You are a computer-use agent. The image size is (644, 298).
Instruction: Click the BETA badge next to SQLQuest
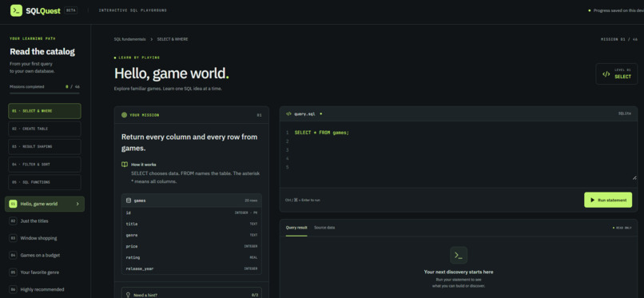71,10
